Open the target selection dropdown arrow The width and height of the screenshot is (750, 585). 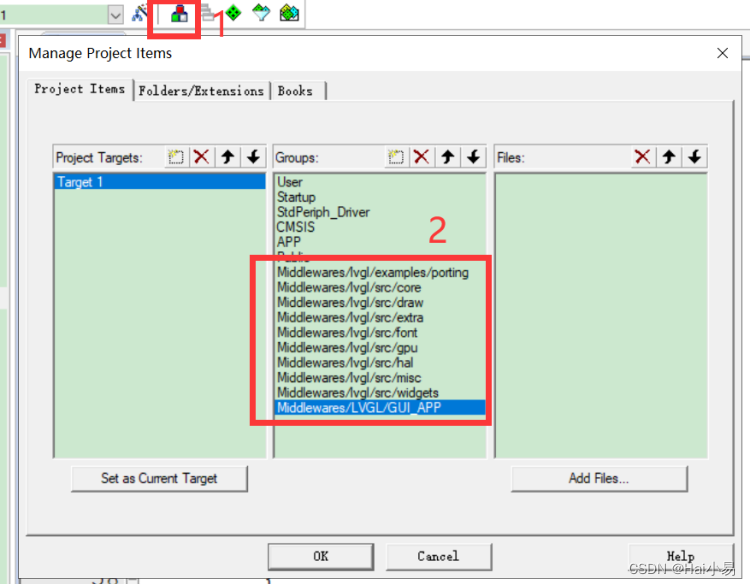(115, 15)
